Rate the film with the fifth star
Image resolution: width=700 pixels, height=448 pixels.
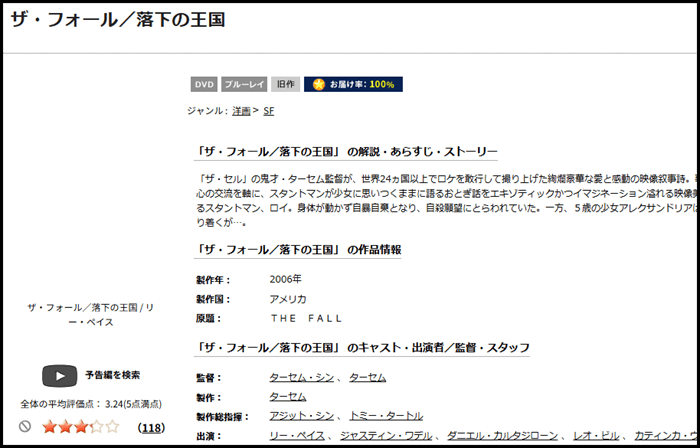pyautogui.click(x=113, y=427)
